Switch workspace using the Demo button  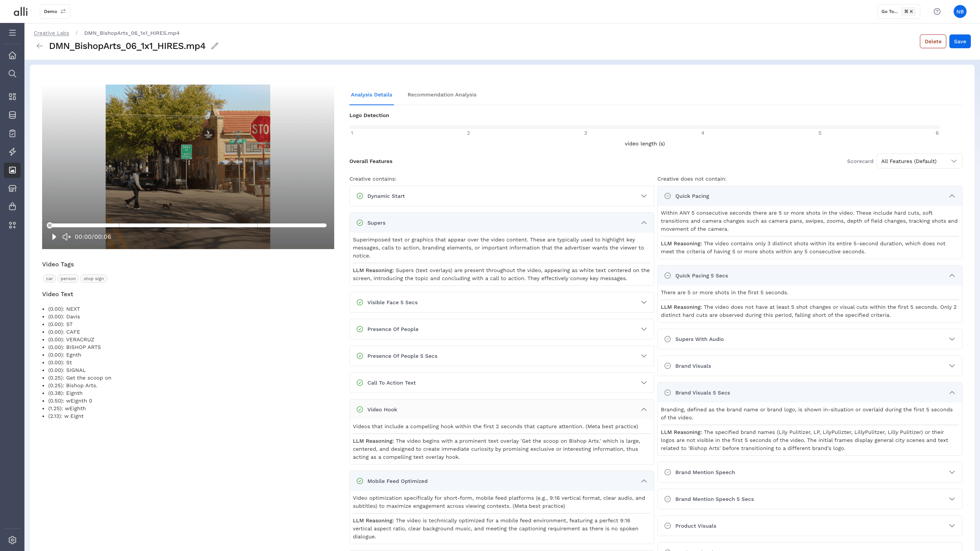55,11
